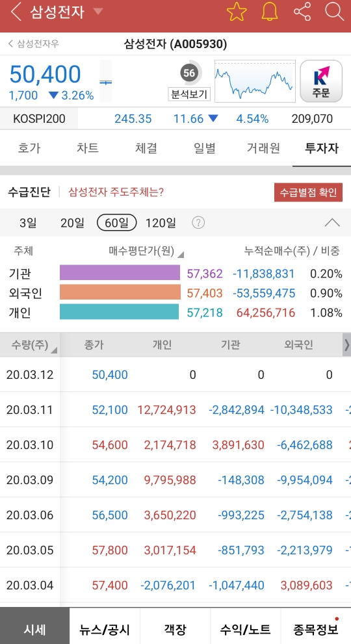Open the mini intraday price chart
Image resolution: width=351 pixels, height=644 pixels.
(x=255, y=81)
